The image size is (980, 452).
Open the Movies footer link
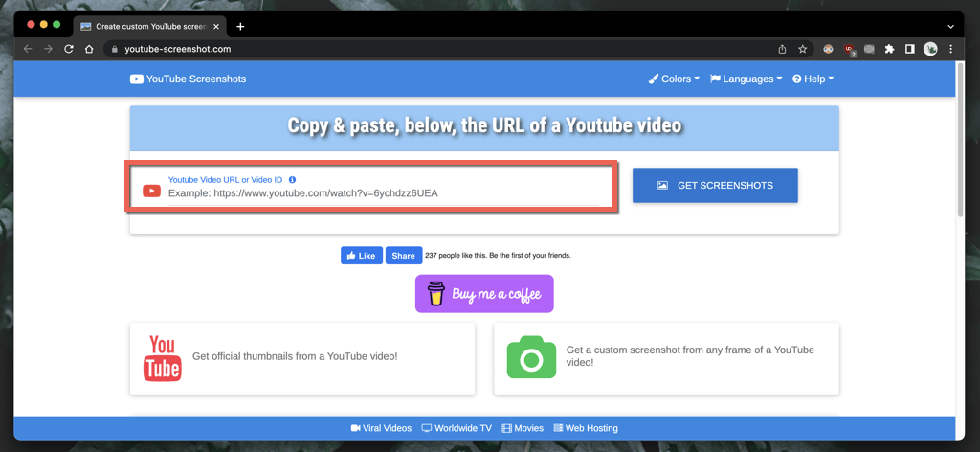pyautogui.click(x=523, y=428)
